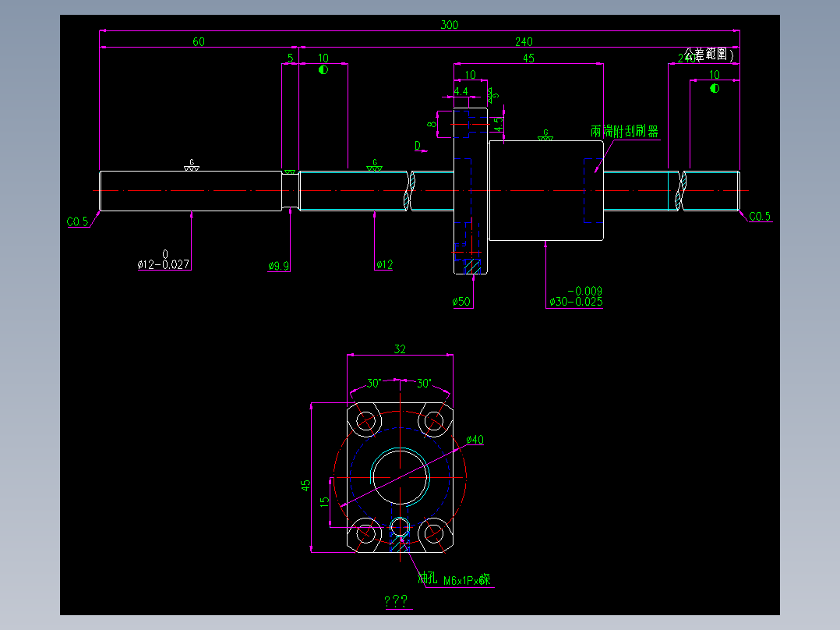Select the datum letter D marker

click(418, 145)
